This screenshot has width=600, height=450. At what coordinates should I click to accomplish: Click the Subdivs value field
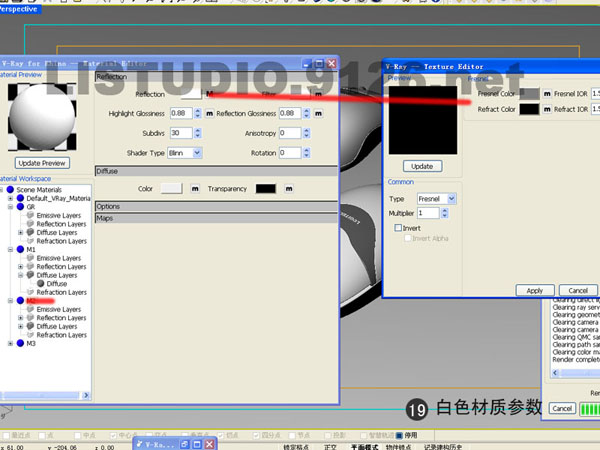click(181, 133)
